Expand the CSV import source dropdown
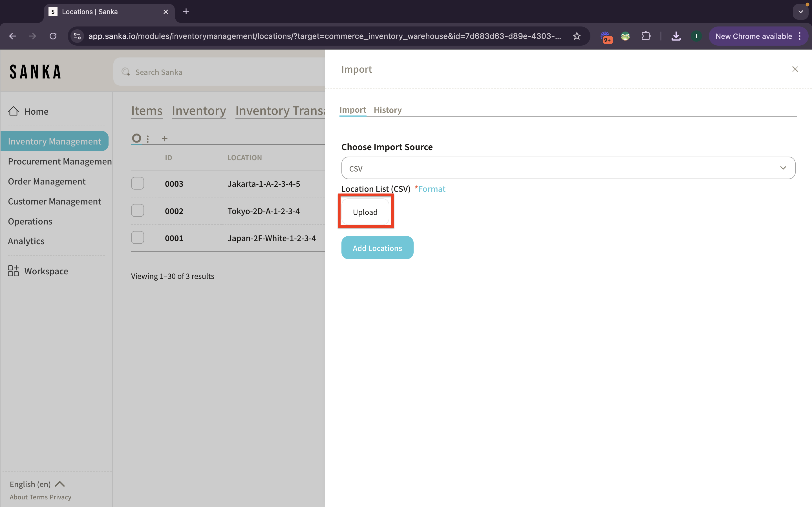This screenshot has height=507, width=812. tap(568, 168)
